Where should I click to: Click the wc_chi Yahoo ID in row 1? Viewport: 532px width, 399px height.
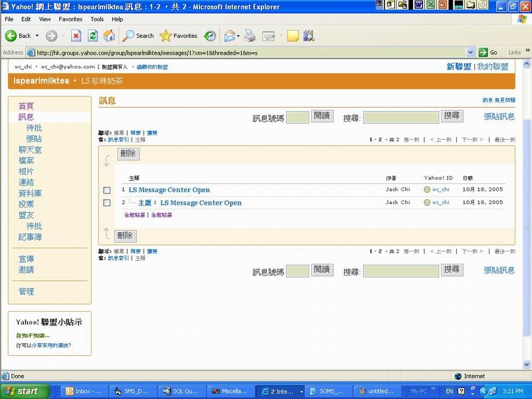tap(441, 190)
